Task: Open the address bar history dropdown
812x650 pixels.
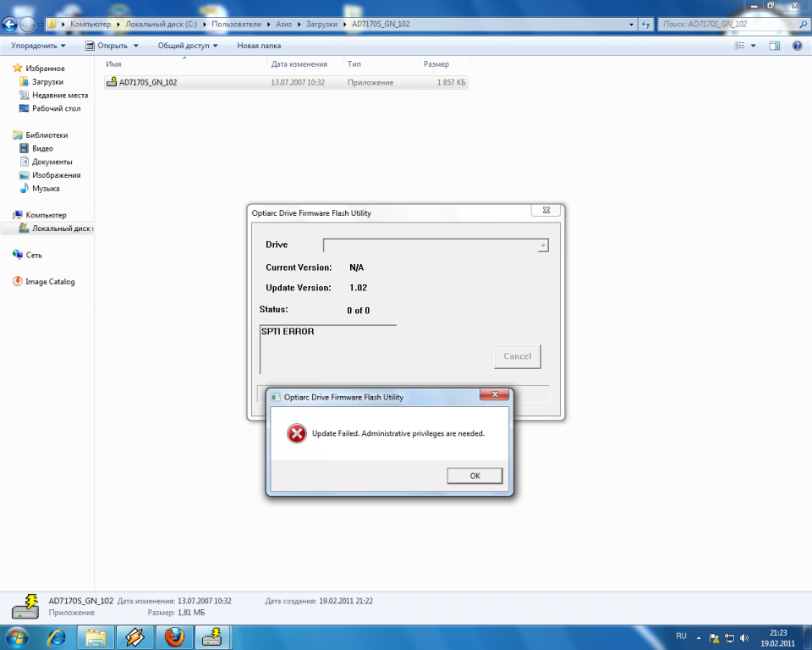Action: (631, 25)
